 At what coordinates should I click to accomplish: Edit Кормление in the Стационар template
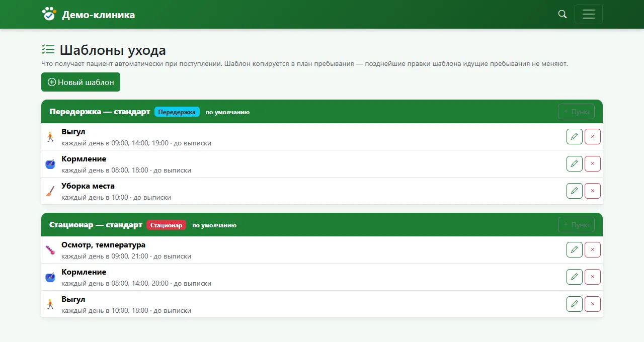[x=575, y=277]
